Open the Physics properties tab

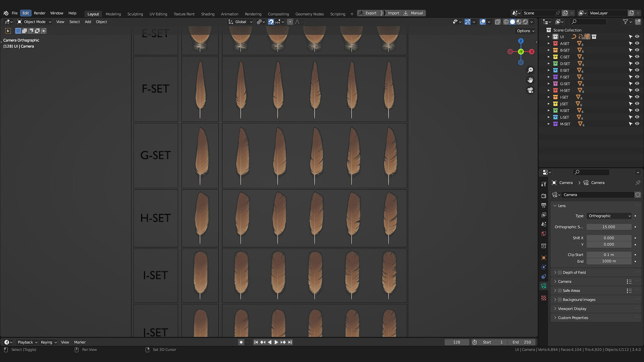[544, 267]
